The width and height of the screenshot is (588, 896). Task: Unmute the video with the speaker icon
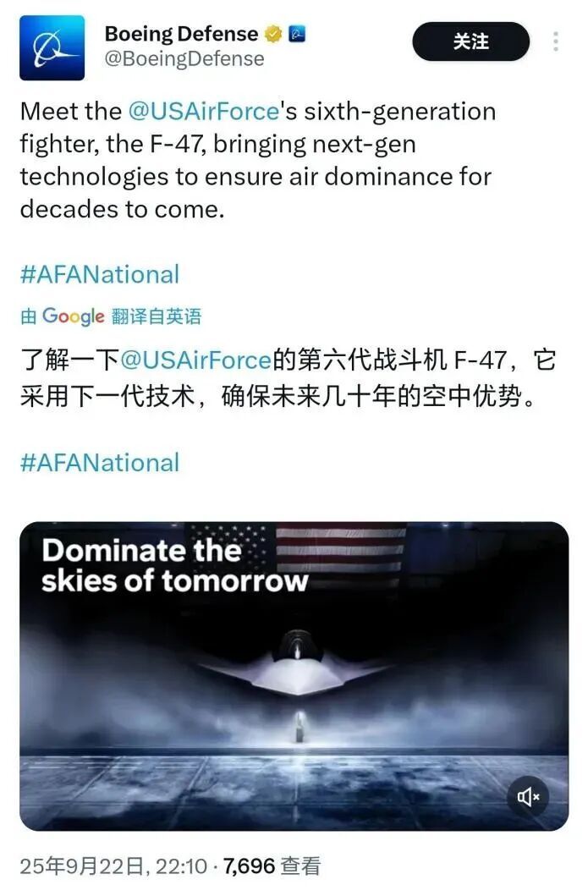[529, 796]
